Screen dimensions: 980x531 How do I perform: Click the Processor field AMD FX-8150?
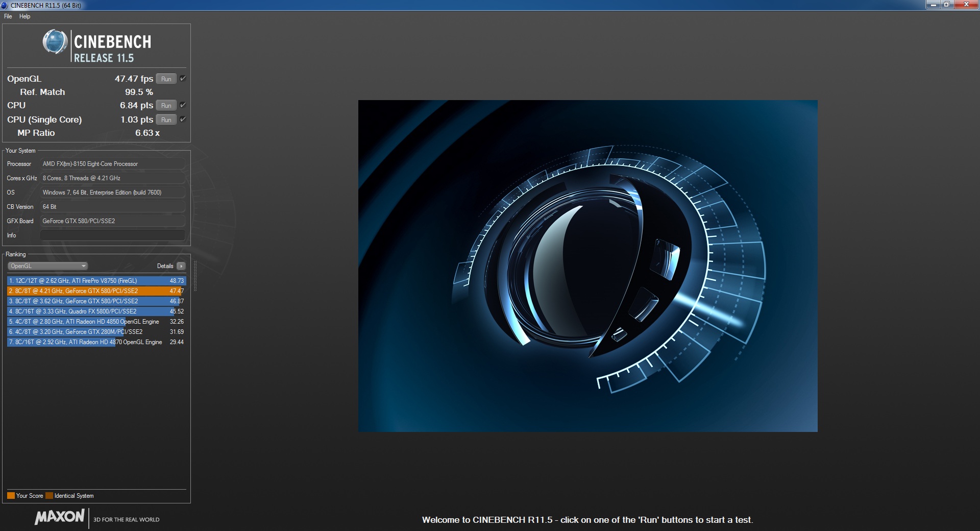112,164
